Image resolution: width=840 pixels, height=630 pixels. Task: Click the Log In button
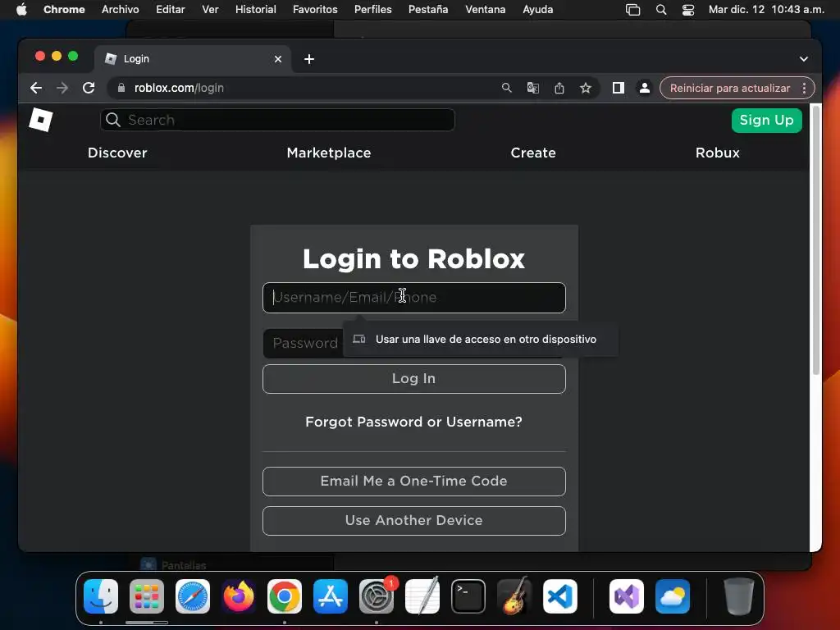[x=414, y=379]
